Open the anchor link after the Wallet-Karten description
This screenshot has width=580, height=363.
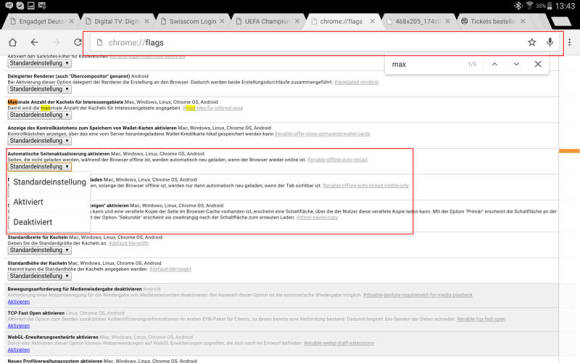coord(323,134)
